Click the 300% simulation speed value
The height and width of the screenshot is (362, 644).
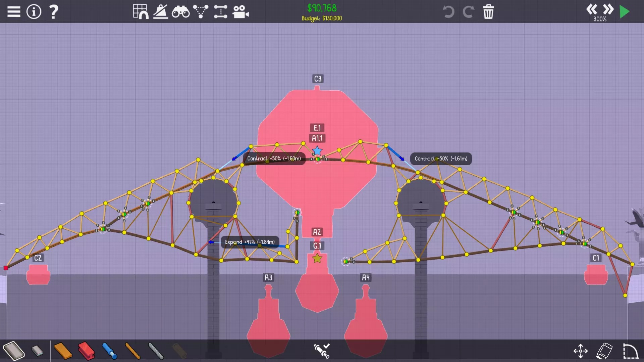(600, 19)
